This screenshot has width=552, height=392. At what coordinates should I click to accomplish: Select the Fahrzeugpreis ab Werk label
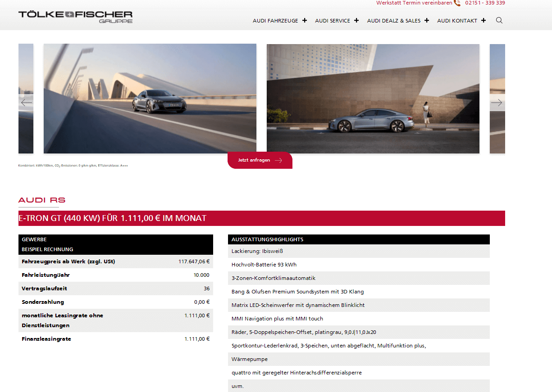tap(68, 261)
